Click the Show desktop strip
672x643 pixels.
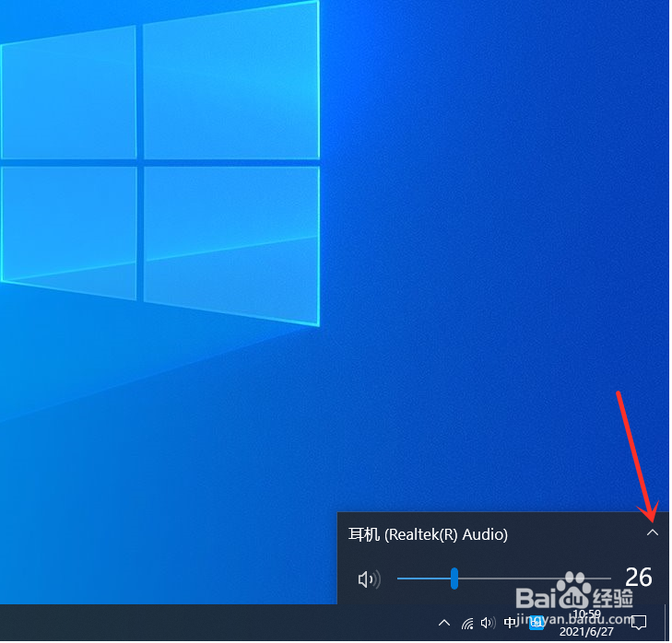point(668,625)
